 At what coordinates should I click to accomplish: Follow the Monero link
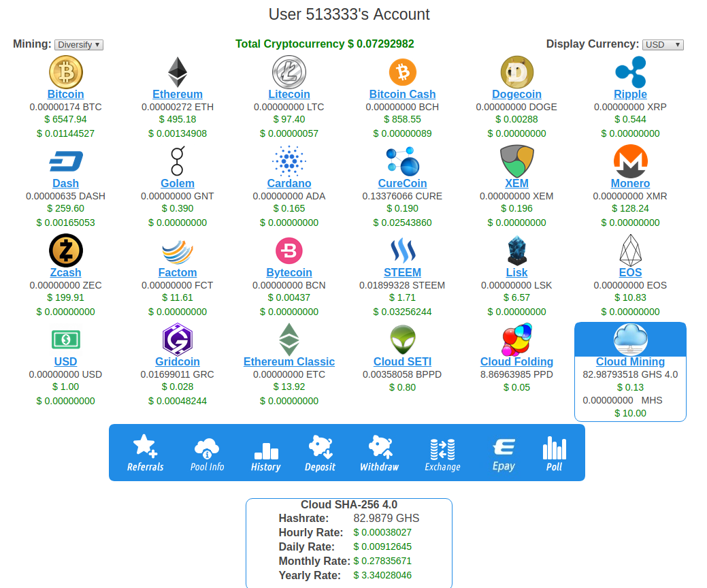(x=630, y=184)
